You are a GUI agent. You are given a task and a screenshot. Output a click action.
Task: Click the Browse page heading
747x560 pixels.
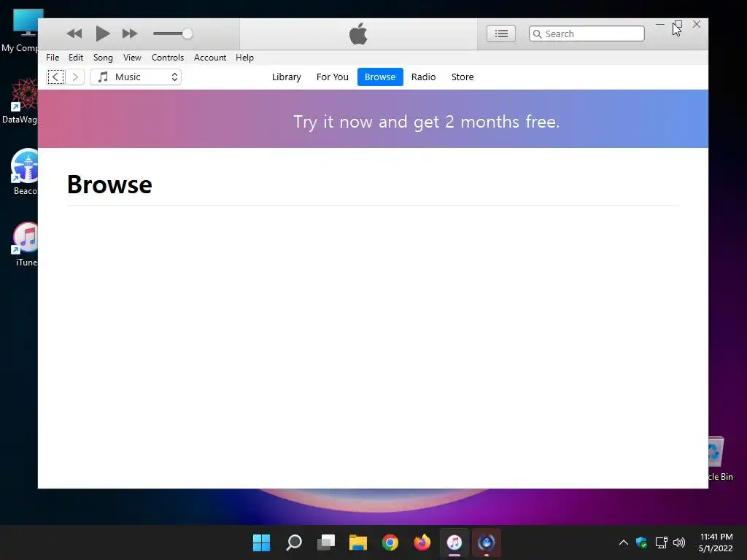[x=109, y=184]
